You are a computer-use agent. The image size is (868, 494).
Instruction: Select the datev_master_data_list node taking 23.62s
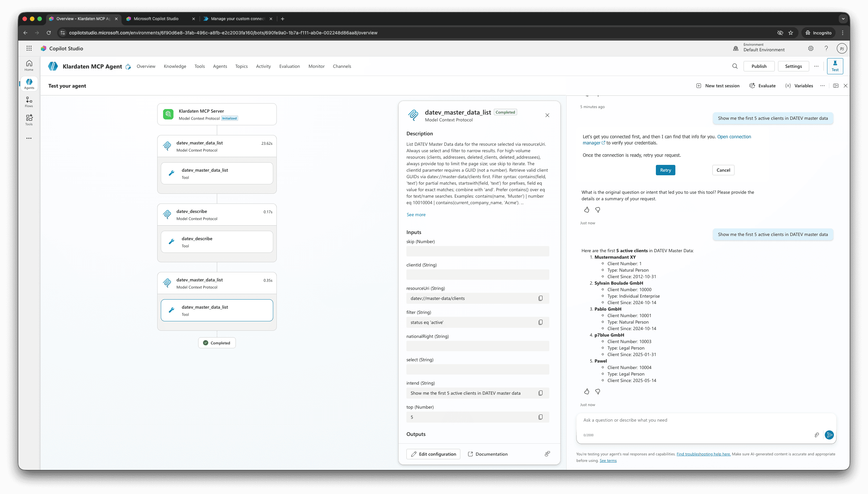(217, 146)
